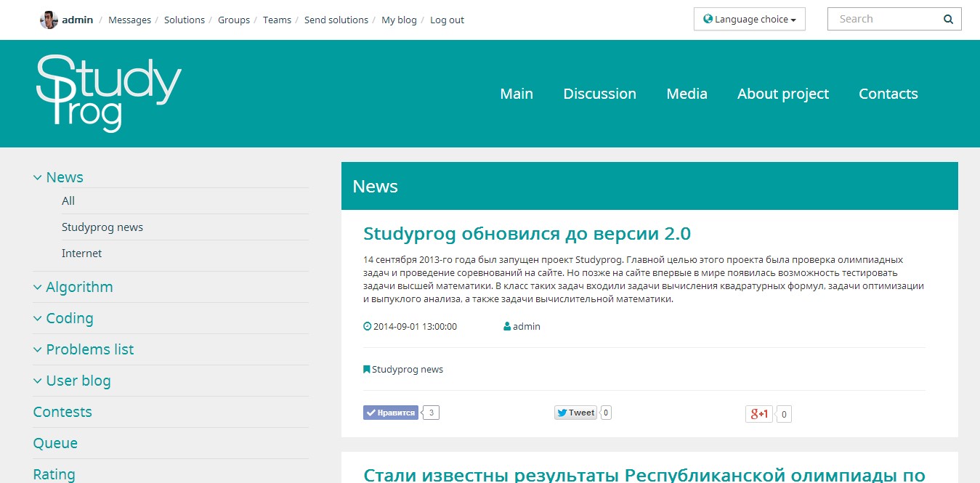980x483 pixels.
Task: Click the Tweet count 0
Action: (x=606, y=413)
